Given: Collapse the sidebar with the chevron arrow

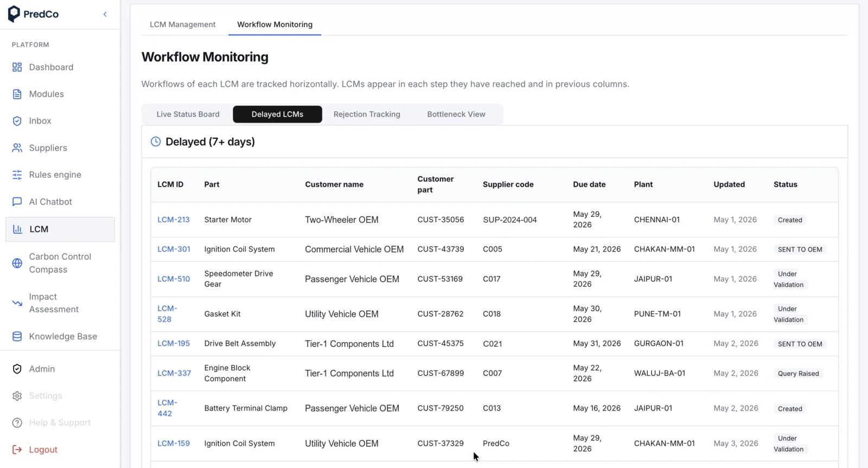Looking at the screenshot, I should click(105, 14).
